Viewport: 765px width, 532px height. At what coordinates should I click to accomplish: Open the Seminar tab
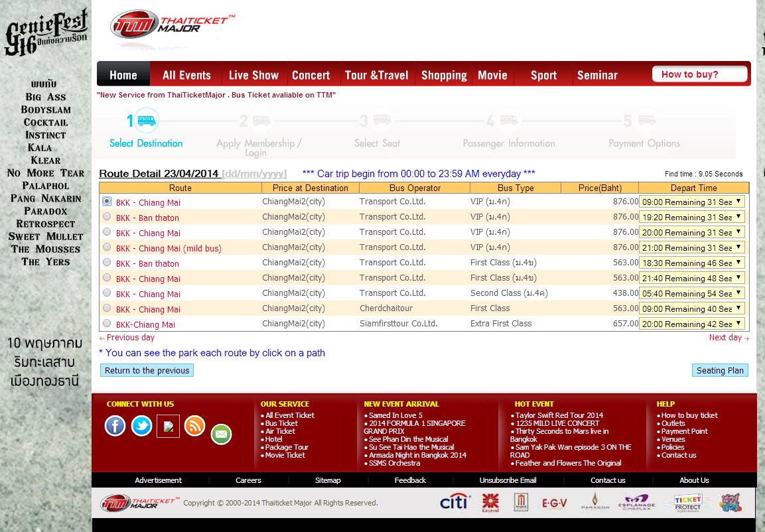pos(597,75)
